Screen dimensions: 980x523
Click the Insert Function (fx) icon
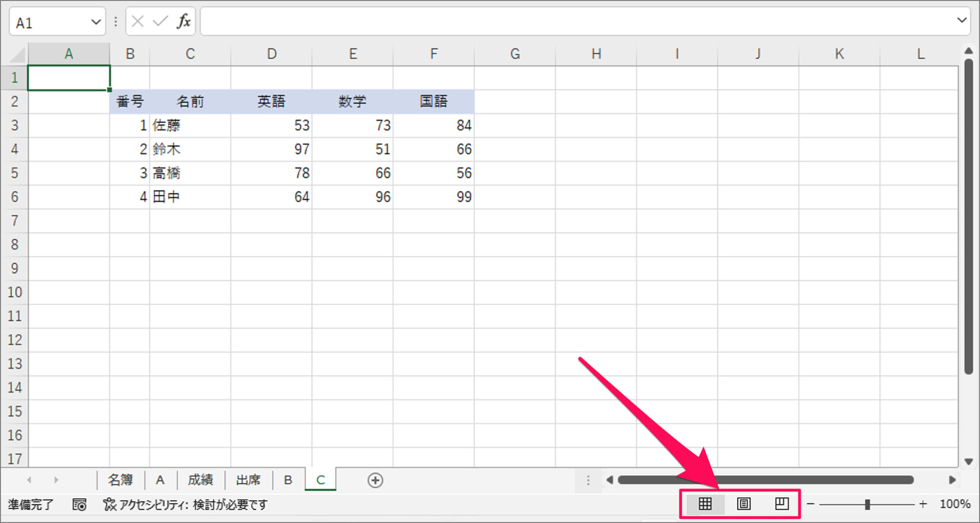(183, 21)
